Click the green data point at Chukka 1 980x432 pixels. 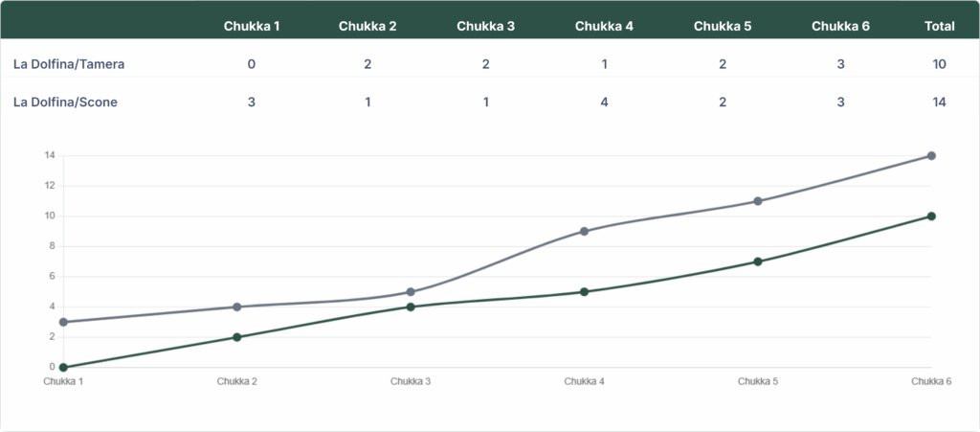[63, 367]
